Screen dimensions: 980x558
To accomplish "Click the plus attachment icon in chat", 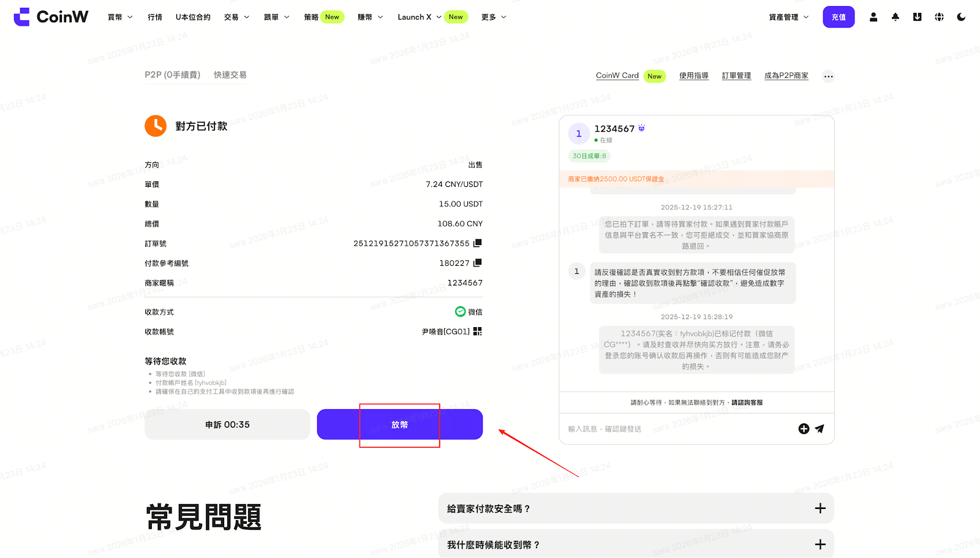I will tap(804, 429).
